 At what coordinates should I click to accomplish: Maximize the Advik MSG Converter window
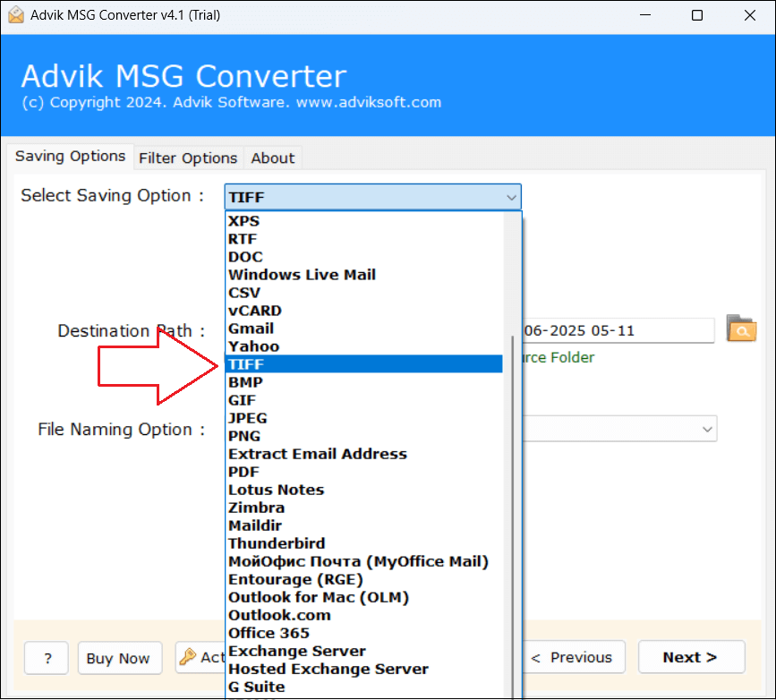tap(697, 15)
